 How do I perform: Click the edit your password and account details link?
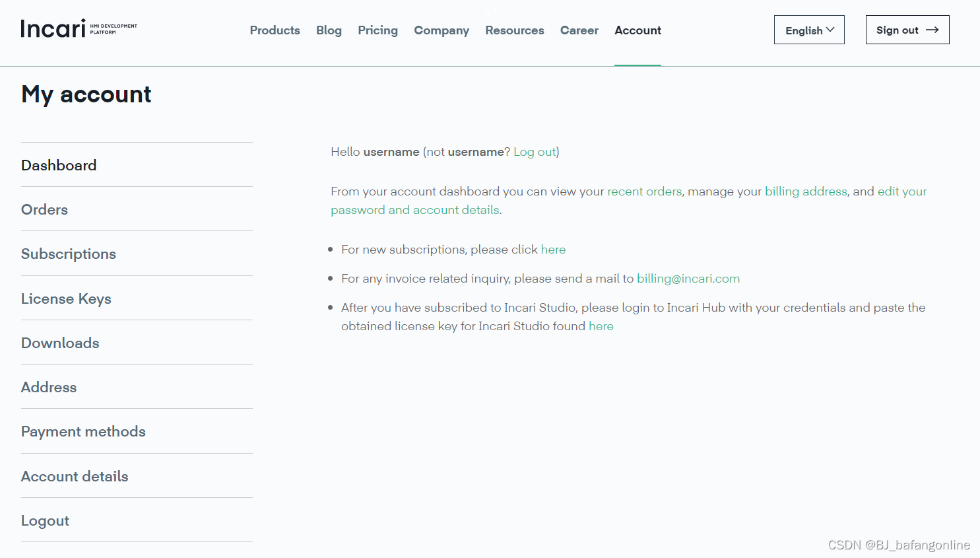pos(415,210)
